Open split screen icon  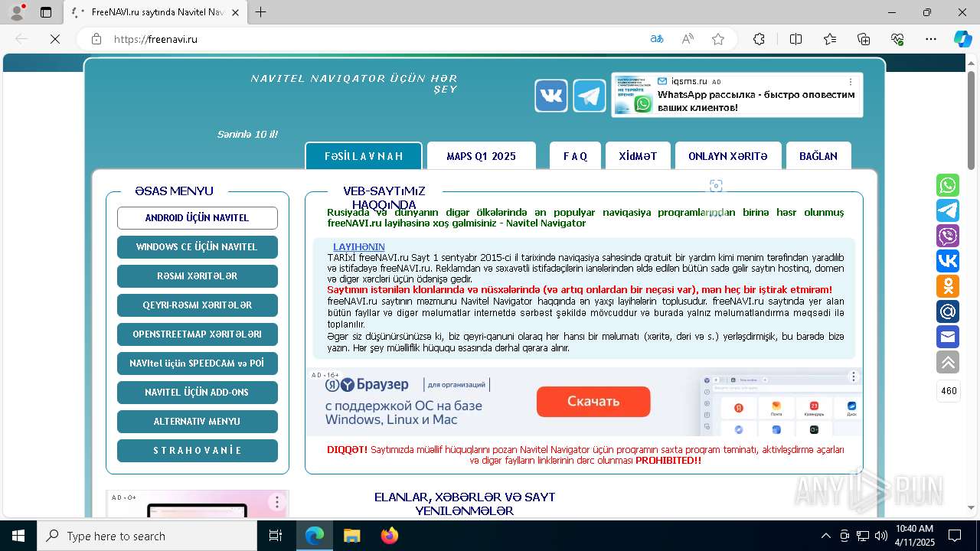click(795, 39)
